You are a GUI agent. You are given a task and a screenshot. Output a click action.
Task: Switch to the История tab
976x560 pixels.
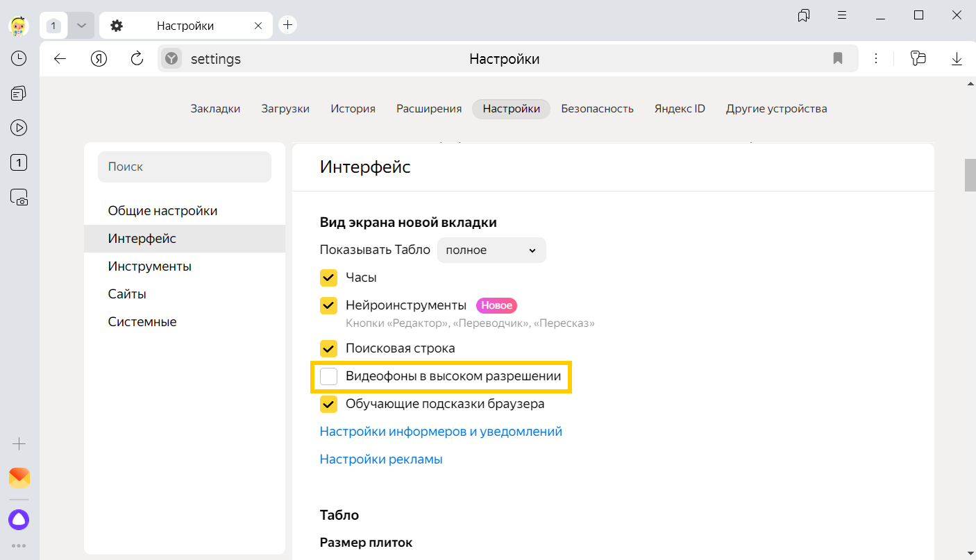[x=353, y=108]
